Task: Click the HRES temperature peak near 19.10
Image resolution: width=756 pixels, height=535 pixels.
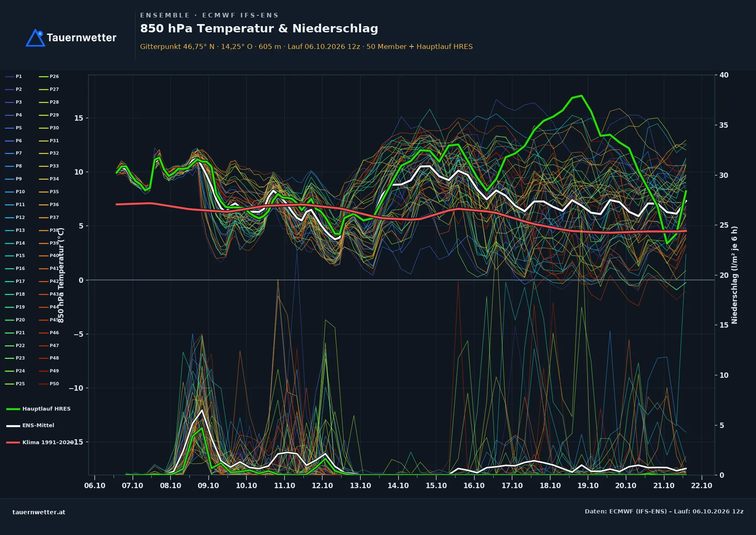Action: click(582, 96)
